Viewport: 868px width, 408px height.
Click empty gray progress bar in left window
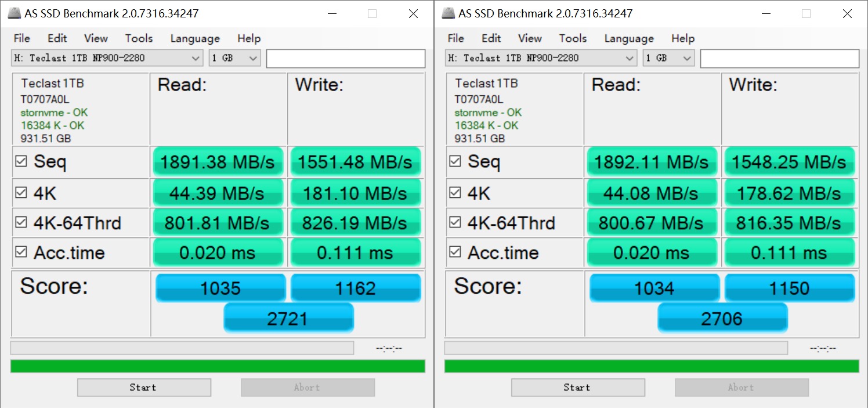click(x=182, y=348)
